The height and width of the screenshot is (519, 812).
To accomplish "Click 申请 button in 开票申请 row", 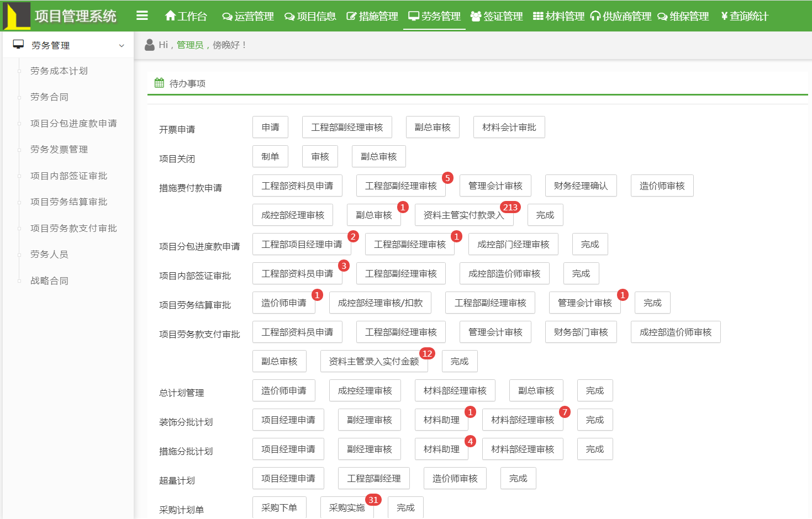I will click(270, 127).
